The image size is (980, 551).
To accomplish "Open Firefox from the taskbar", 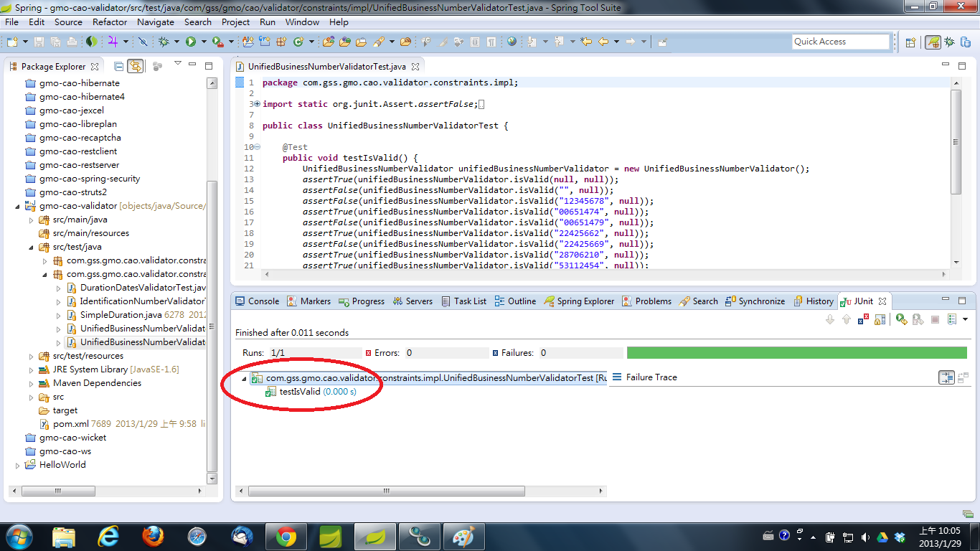I will (x=152, y=536).
